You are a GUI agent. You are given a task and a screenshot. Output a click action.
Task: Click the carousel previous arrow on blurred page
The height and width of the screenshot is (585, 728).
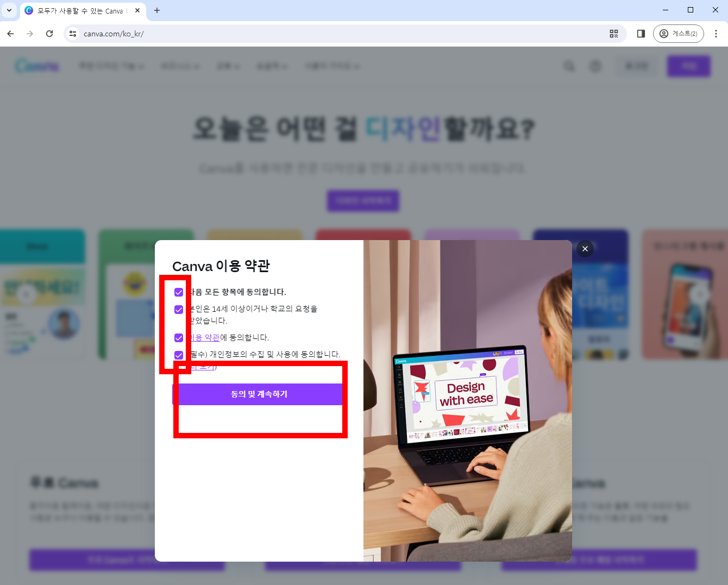point(26,294)
